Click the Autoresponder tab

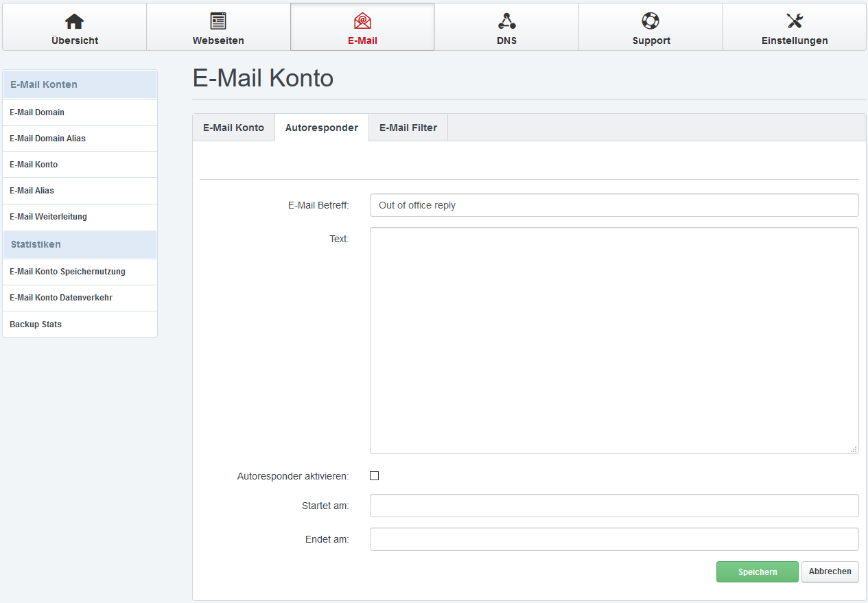(x=322, y=128)
